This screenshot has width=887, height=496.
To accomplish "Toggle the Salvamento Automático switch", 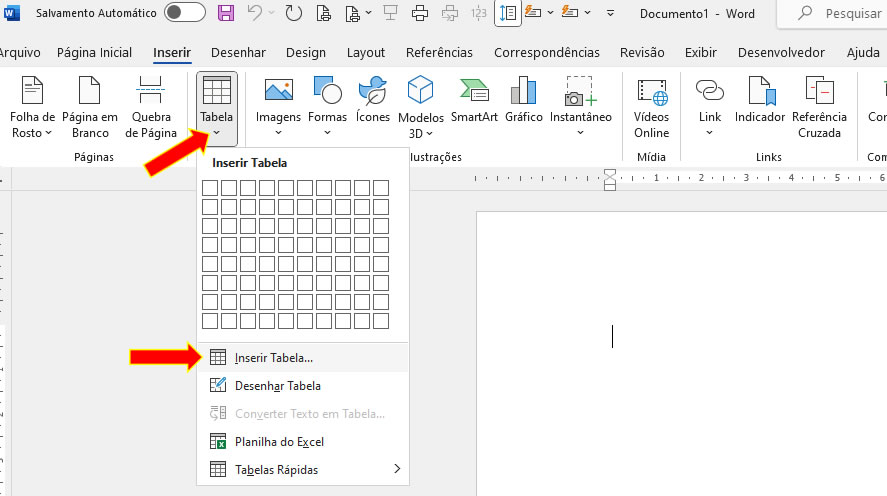I will click(184, 12).
